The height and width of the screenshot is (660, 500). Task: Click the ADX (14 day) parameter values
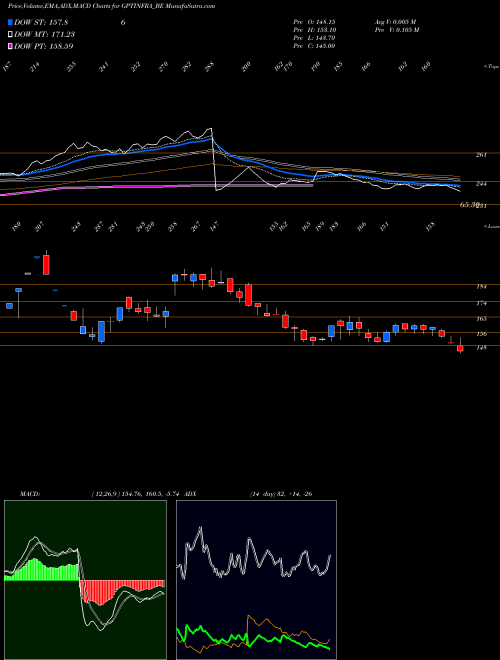281,494
